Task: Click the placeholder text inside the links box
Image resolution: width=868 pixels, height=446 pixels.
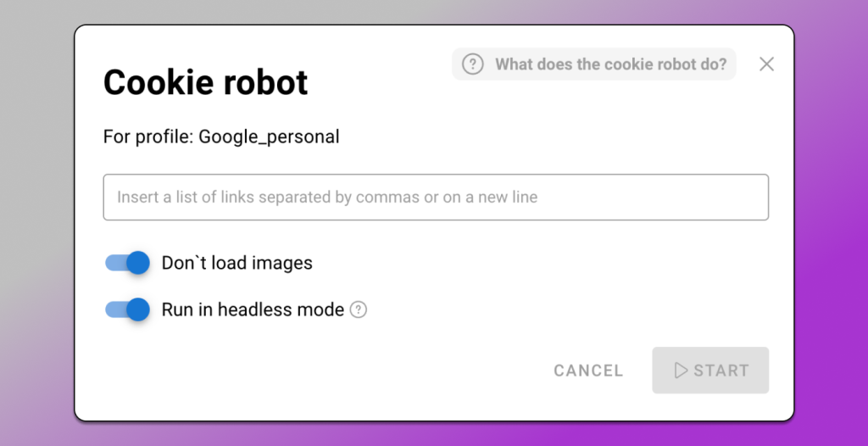Action: pyautogui.click(x=327, y=198)
